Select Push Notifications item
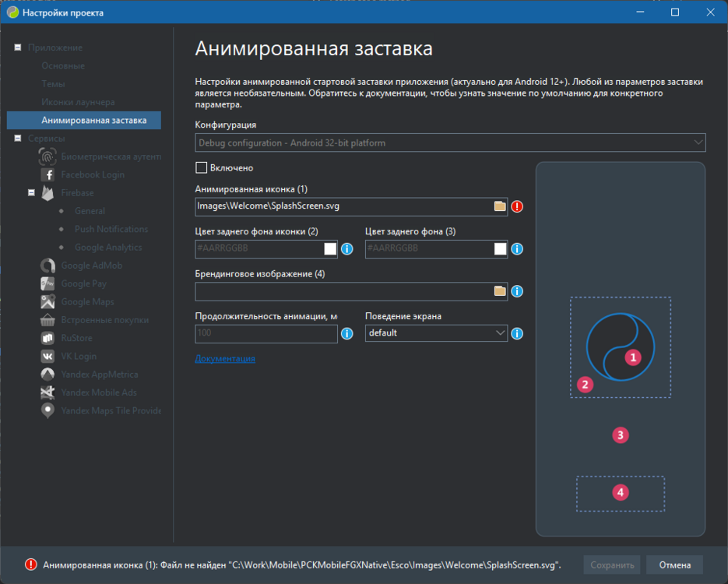Screen dimensions: 728x584 111,229
